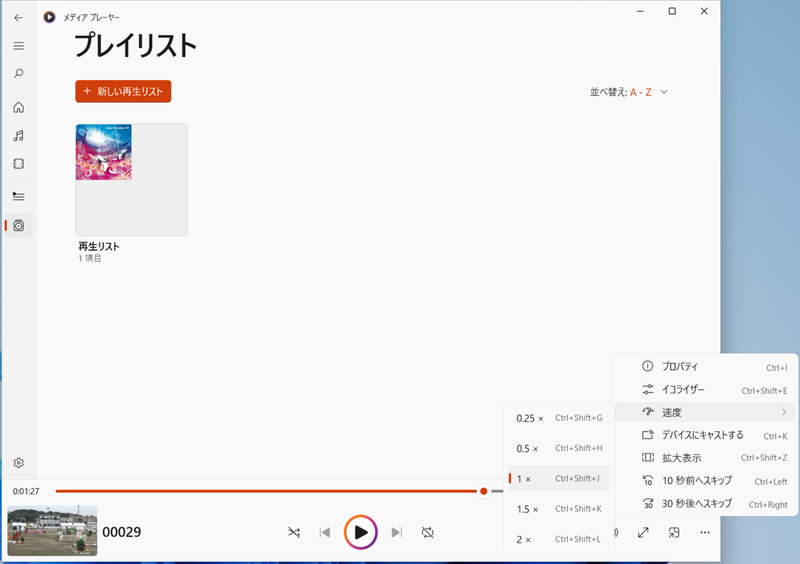Click the 1 項目 item count
The image size is (800, 564).
[x=90, y=258]
